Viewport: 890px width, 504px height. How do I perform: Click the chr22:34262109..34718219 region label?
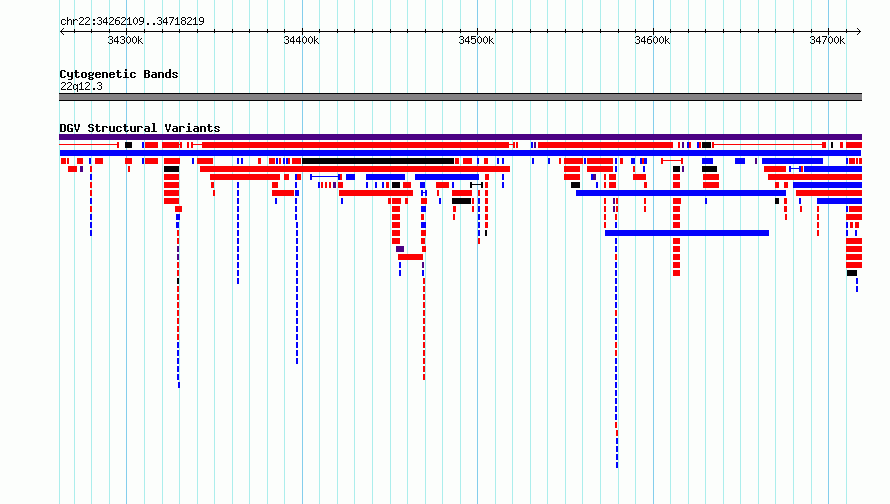132,21
